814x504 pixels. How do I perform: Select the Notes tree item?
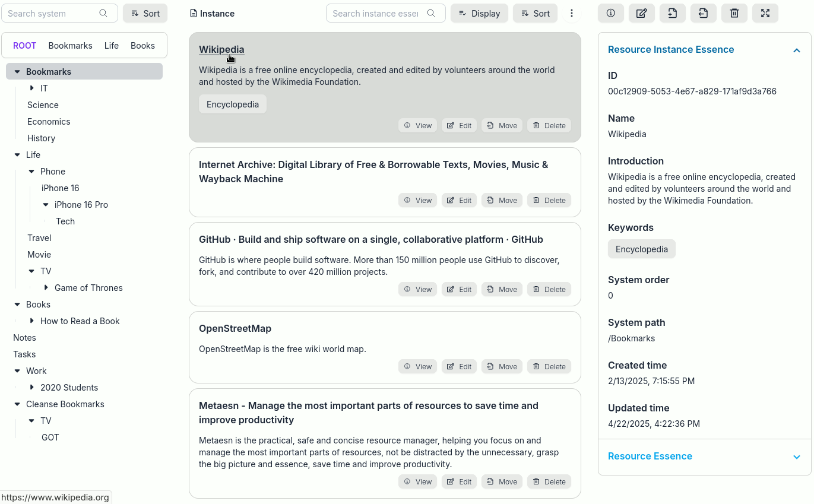(24, 337)
